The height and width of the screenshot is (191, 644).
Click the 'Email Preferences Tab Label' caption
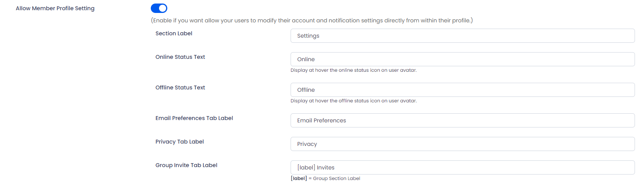tap(194, 118)
